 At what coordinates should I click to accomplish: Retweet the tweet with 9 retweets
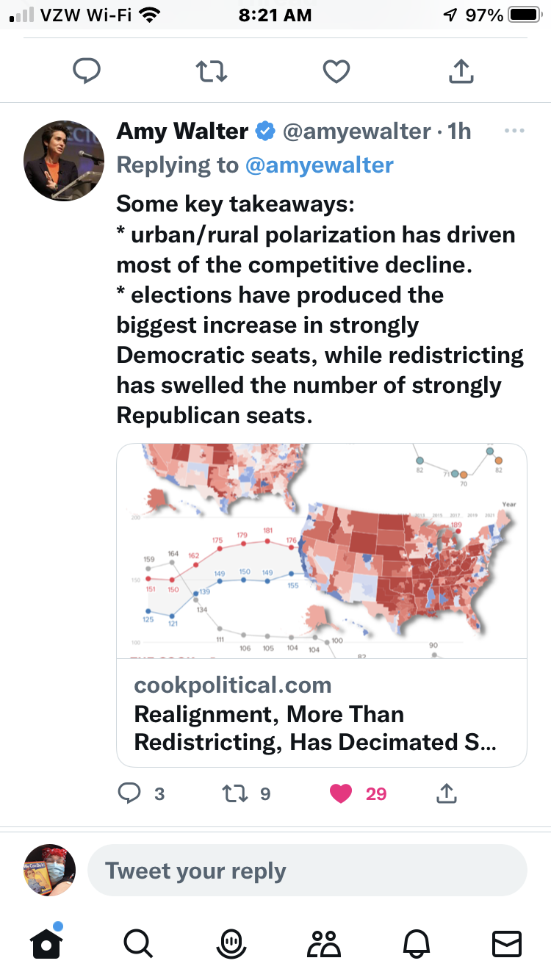(234, 793)
